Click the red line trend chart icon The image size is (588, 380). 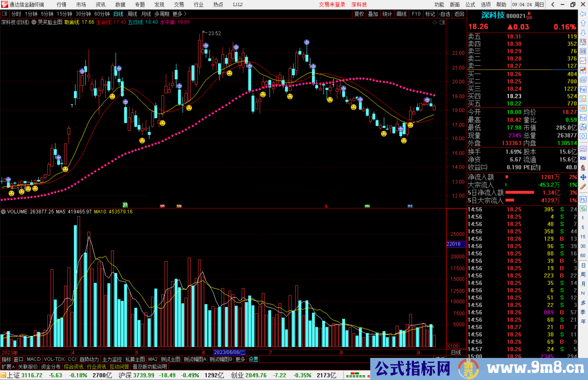(583, 60)
